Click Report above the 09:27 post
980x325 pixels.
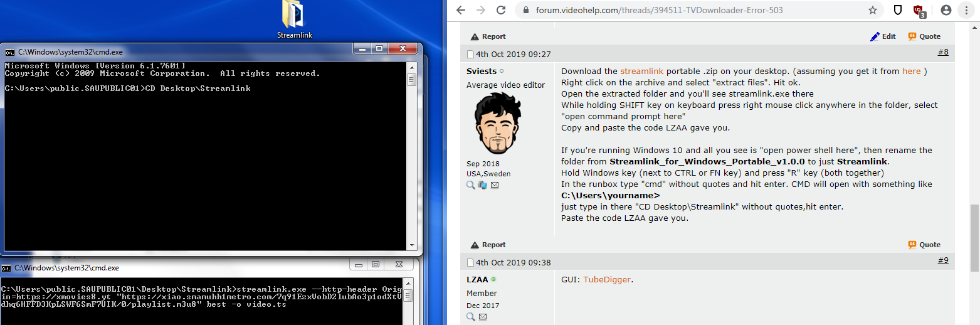tap(488, 36)
